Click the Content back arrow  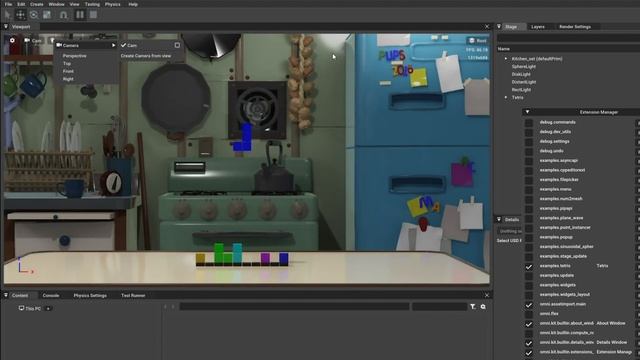pyautogui.click(x=165, y=307)
